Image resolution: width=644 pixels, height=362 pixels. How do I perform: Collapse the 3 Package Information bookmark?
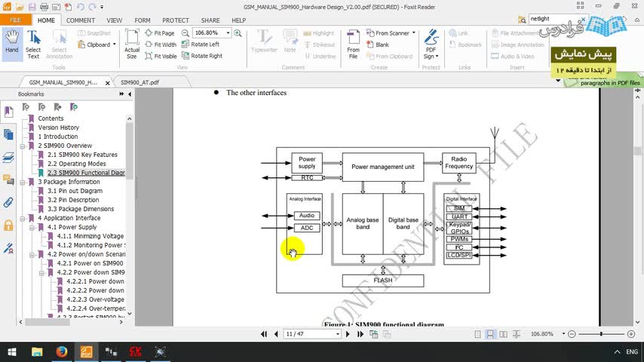tap(23, 182)
